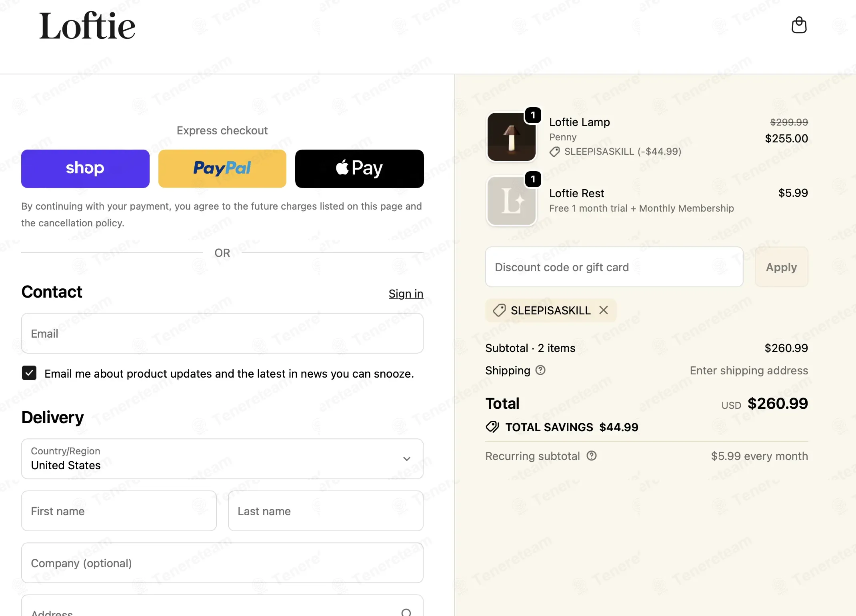Click the Express checkout heading

click(222, 130)
